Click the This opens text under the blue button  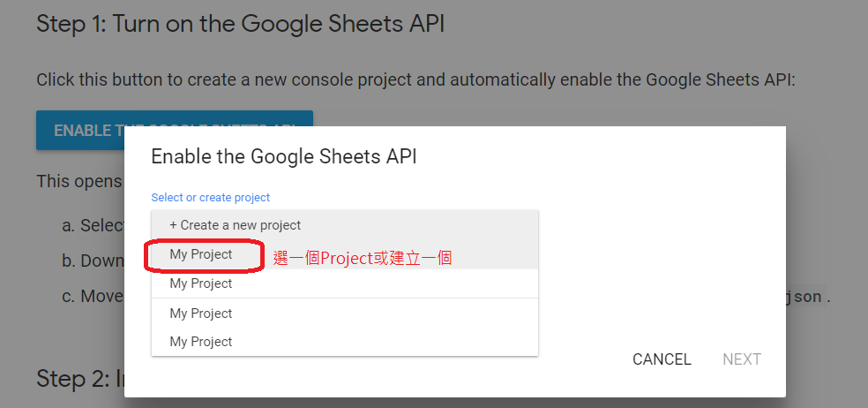[x=79, y=181]
